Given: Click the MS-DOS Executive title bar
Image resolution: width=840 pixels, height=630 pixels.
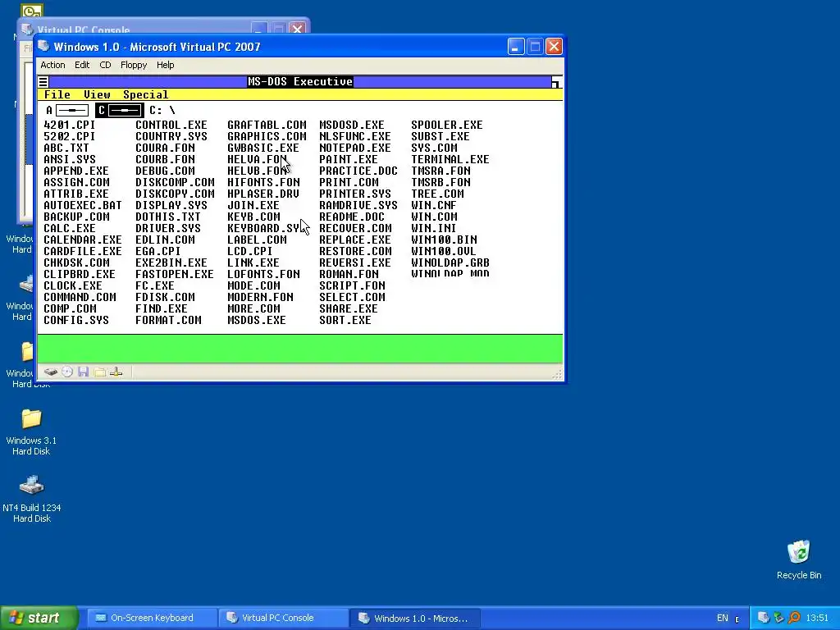Looking at the screenshot, I should pos(300,82).
